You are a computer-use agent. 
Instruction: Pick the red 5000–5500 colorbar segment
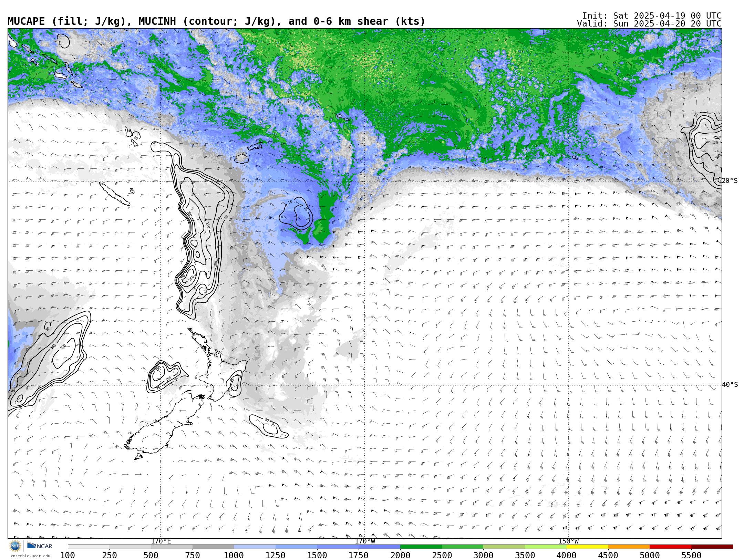(670, 547)
